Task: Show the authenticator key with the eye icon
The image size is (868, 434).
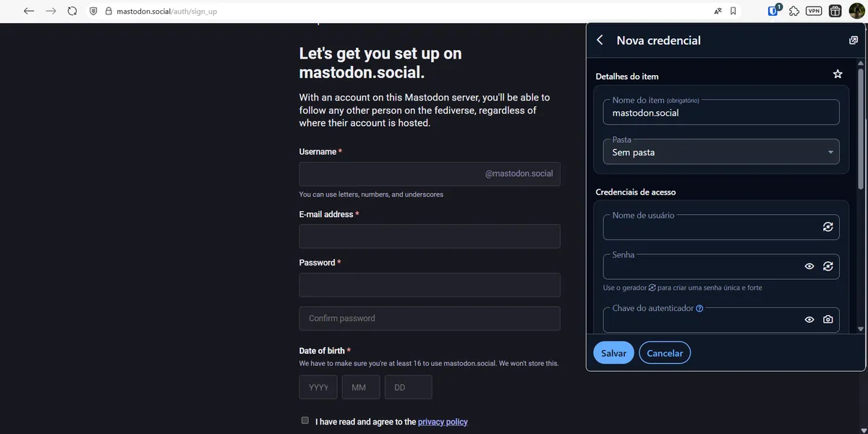Action: [809, 319]
